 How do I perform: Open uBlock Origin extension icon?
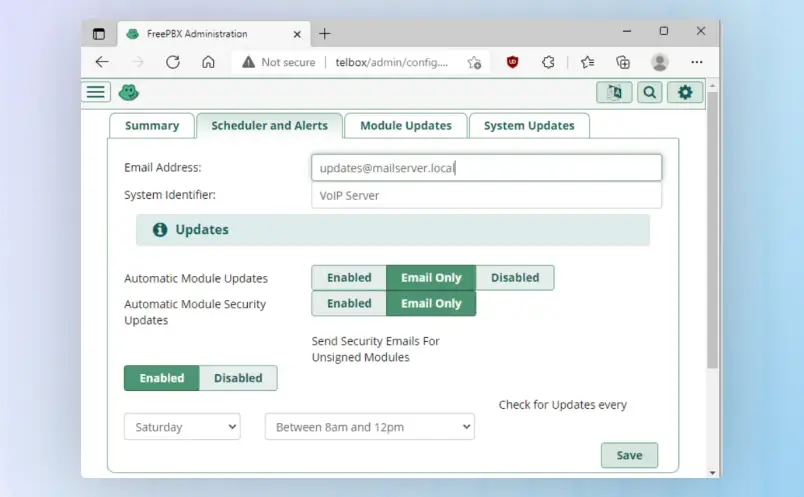pos(513,62)
